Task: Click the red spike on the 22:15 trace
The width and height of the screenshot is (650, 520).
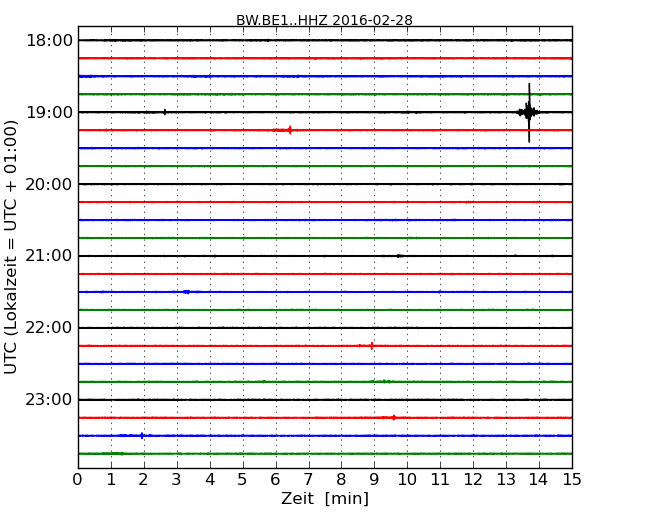Action: point(371,345)
